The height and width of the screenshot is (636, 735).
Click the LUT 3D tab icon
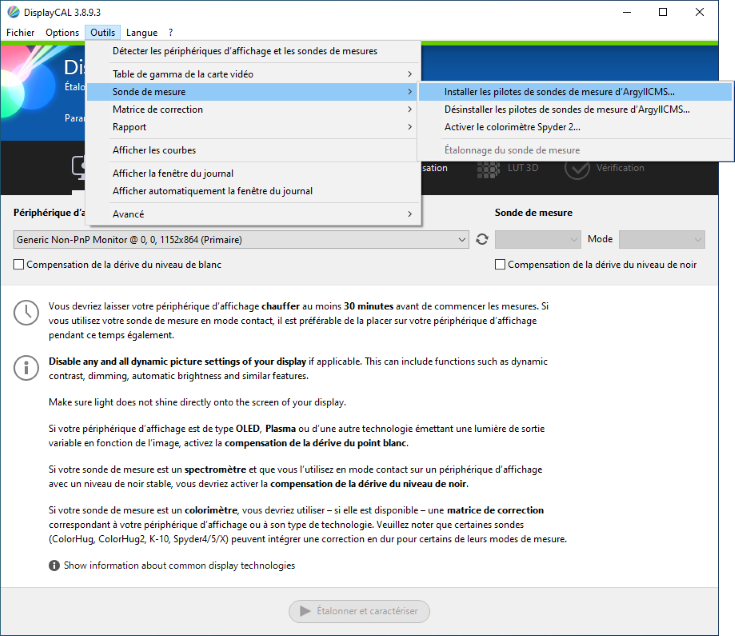coord(488,168)
